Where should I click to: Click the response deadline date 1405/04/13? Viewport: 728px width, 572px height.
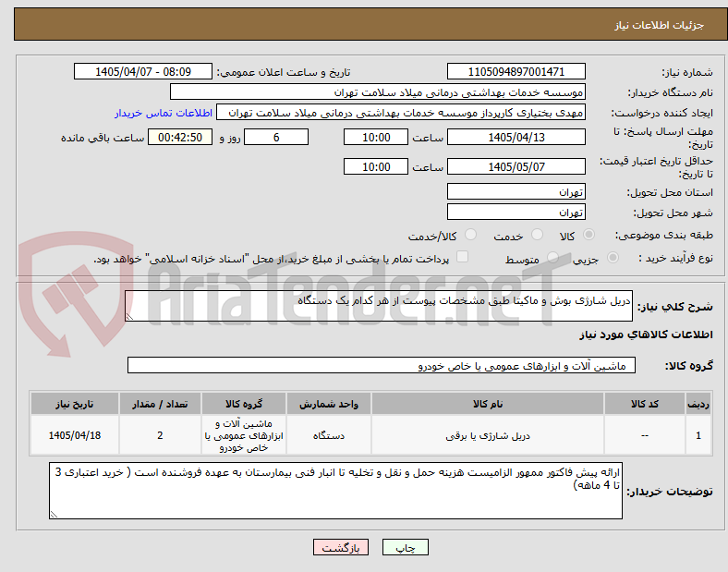516,137
